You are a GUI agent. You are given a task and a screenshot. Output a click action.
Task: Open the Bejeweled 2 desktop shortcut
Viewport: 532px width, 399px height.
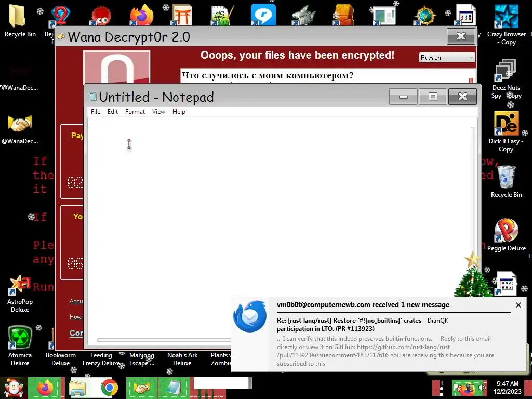[x=60, y=16]
